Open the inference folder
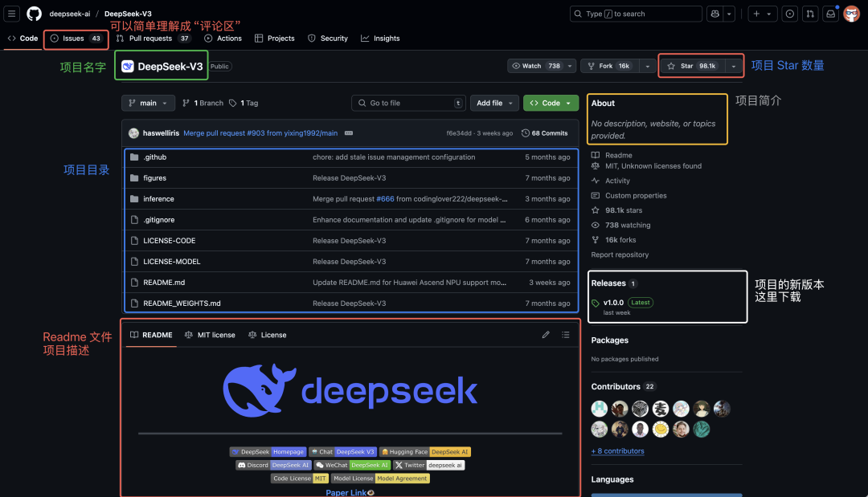This screenshot has width=868, height=497. click(158, 199)
